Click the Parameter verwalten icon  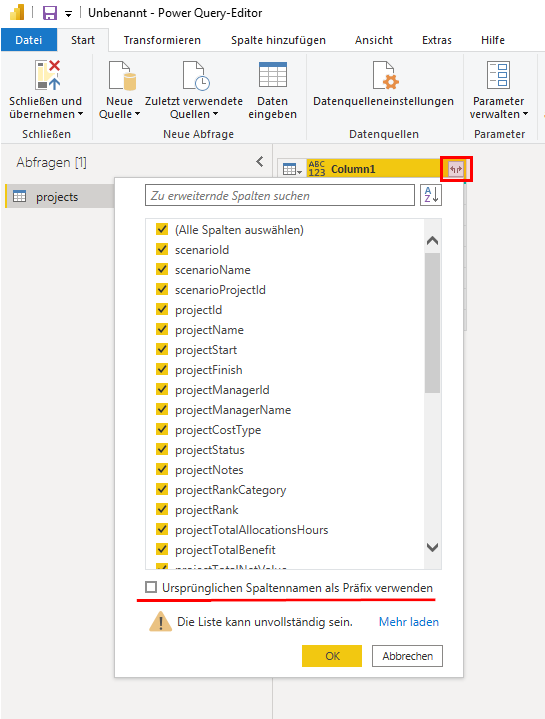(498, 75)
